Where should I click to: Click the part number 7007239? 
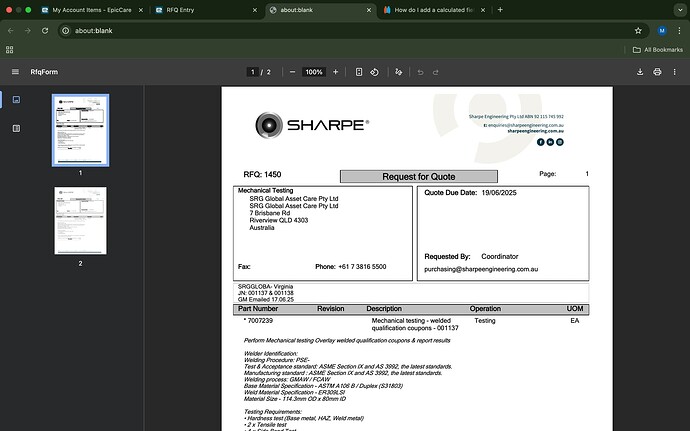tap(260, 320)
